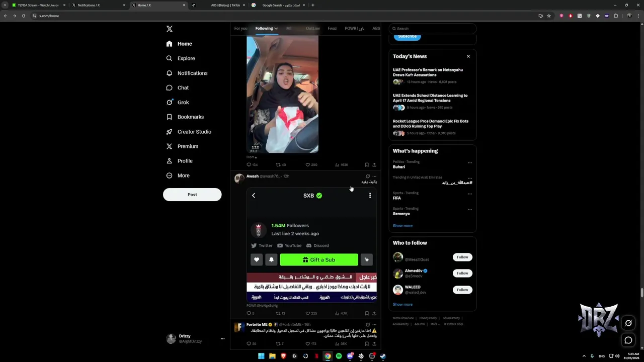
Task: Open the floating messages button at bottom right
Action: (x=628, y=340)
